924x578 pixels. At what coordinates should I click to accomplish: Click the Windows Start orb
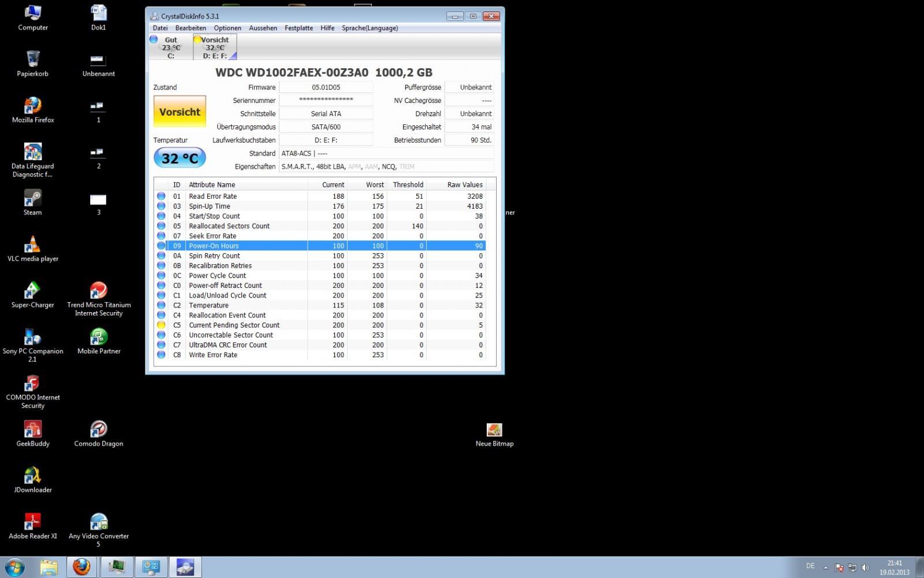tap(15, 567)
